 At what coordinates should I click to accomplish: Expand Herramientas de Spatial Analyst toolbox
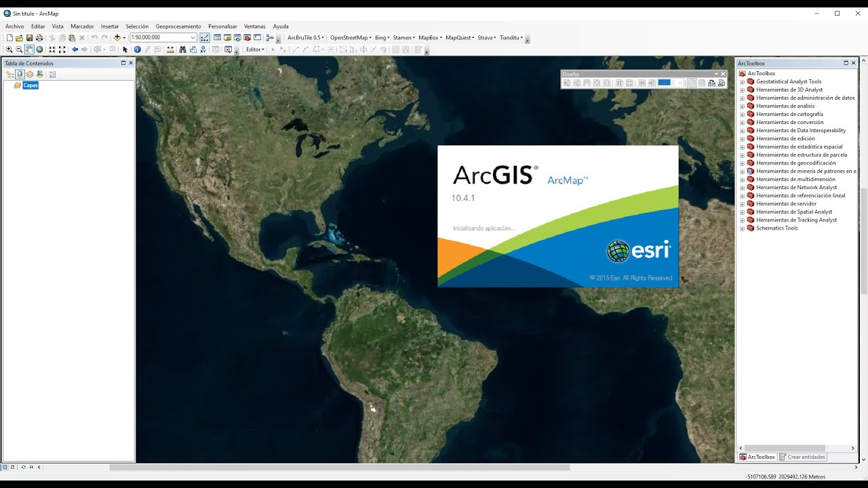pyautogui.click(x=742, y=212)
